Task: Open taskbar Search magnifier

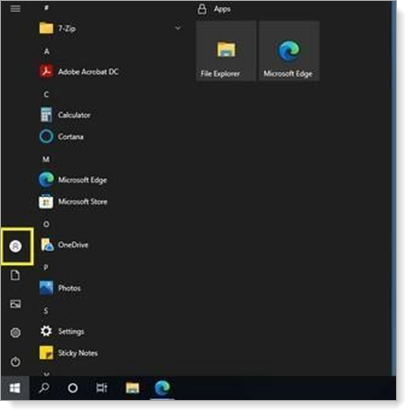Action: (44, 388)
